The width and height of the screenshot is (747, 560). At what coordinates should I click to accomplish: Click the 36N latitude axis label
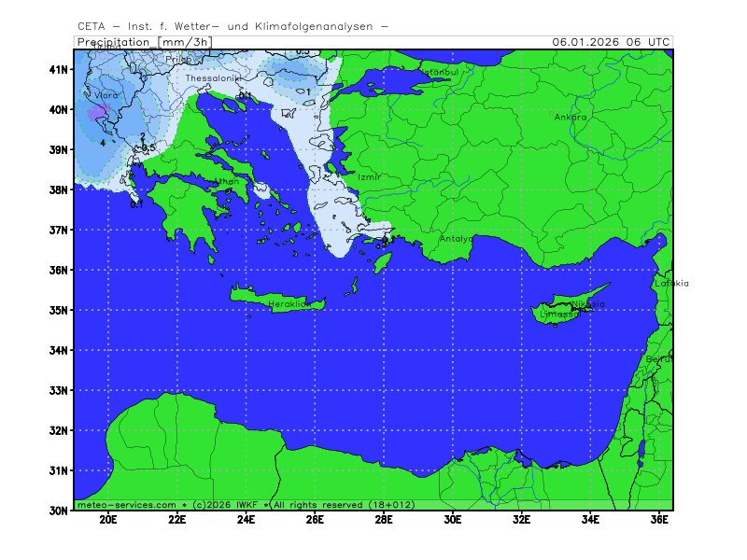(59, 271)
